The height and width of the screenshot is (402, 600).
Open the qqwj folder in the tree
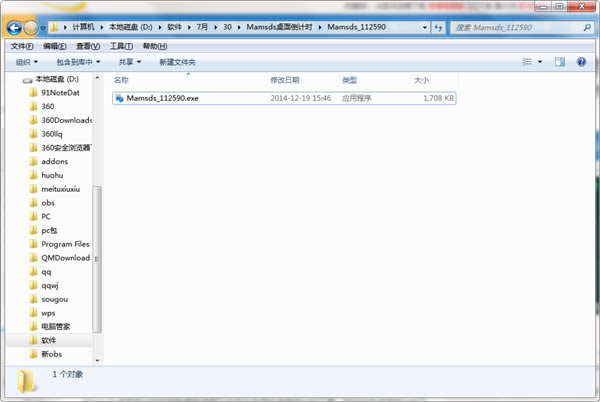pyautogui.click(x=44, y=285)
